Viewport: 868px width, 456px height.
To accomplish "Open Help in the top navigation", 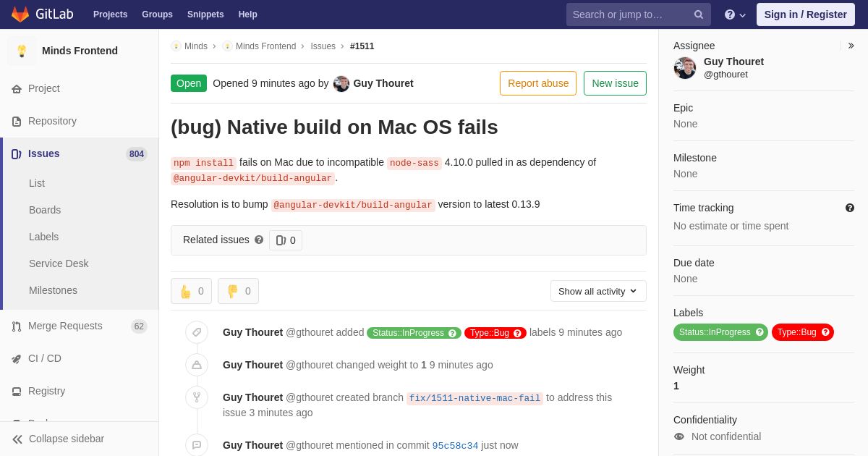I will [x=248, y=14].
